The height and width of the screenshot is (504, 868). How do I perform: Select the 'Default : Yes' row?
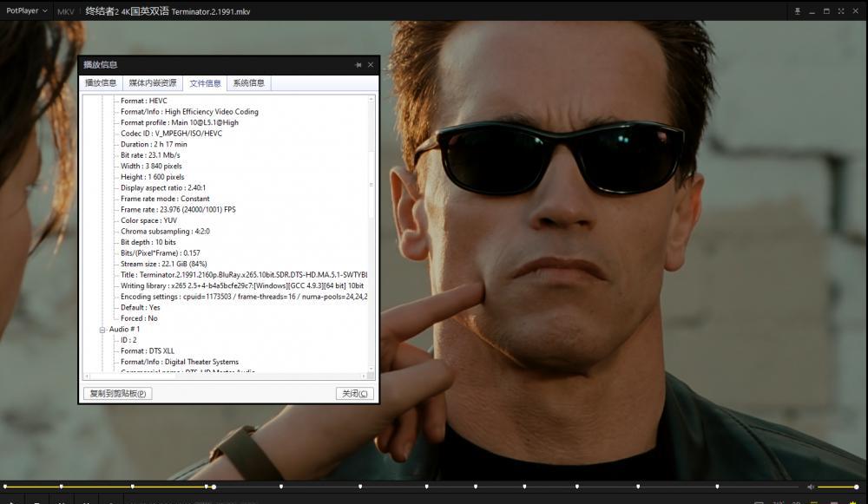(x=140, y=308)
